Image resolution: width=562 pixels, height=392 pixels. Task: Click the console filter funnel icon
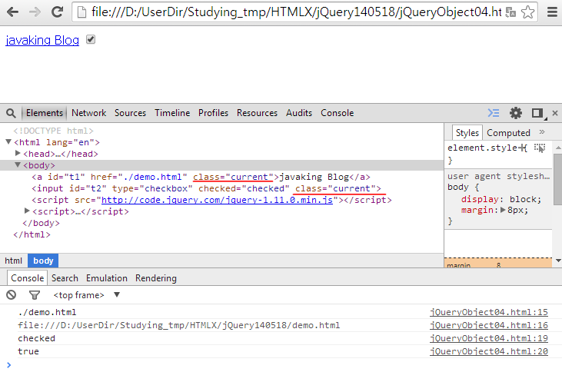[35, 295]
